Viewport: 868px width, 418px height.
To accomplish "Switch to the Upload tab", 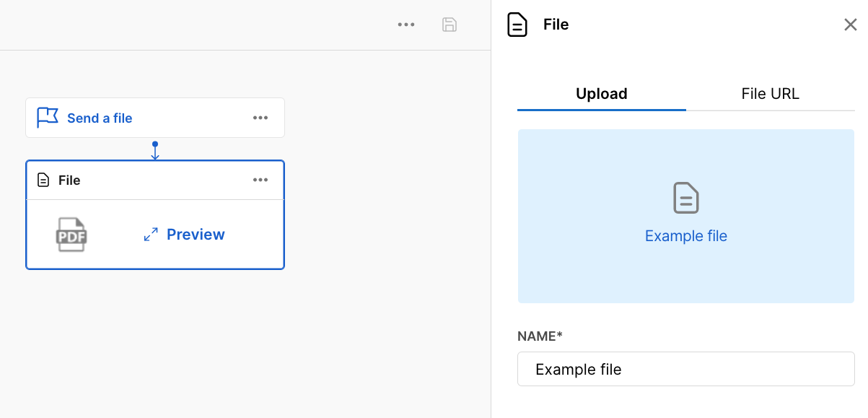I will coord(601,94).
